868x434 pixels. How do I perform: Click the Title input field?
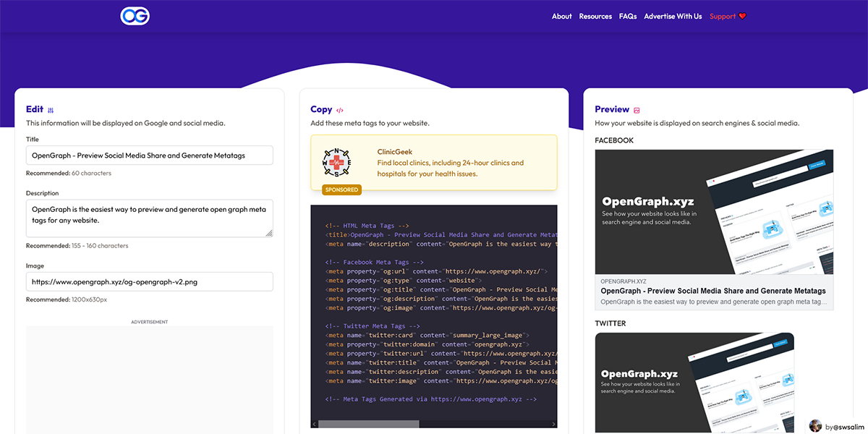[149, 155]
